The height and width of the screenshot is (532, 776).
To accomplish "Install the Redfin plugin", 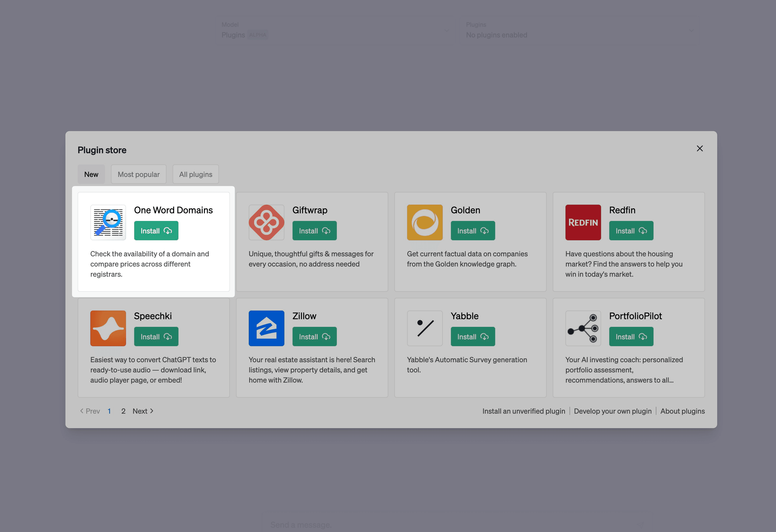I will (631, 231).
